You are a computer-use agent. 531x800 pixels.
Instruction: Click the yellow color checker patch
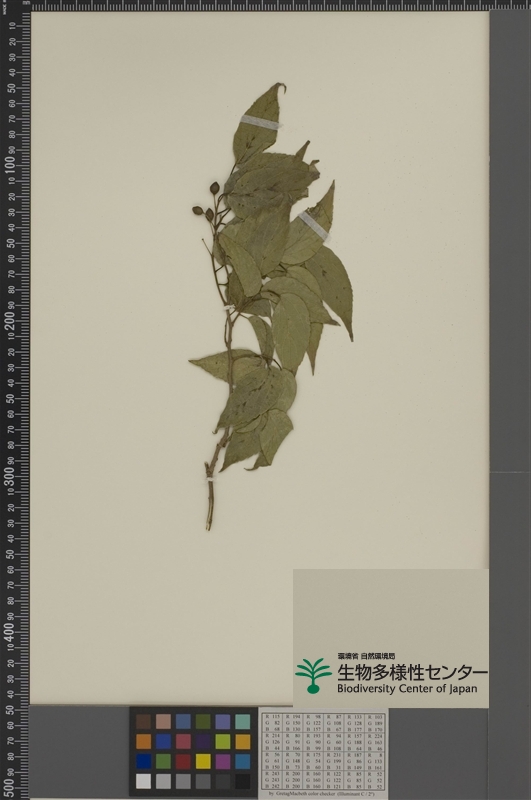[203, 761]
